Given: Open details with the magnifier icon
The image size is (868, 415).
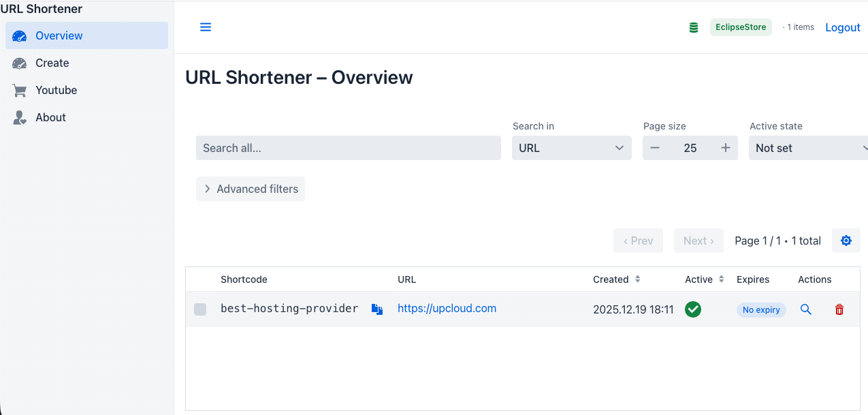Looking at the screenshot, I should coord(806,309).
